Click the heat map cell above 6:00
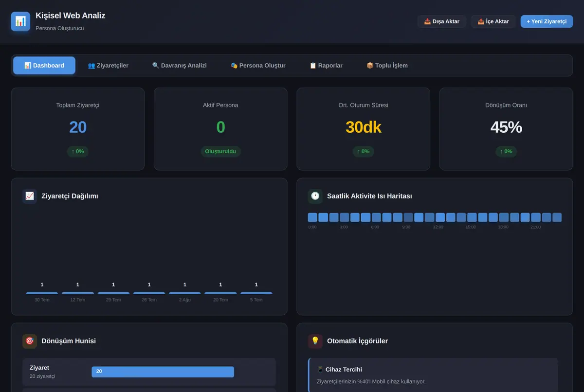The height and width of the screenshot is (392, 584). tap(376, 217)
